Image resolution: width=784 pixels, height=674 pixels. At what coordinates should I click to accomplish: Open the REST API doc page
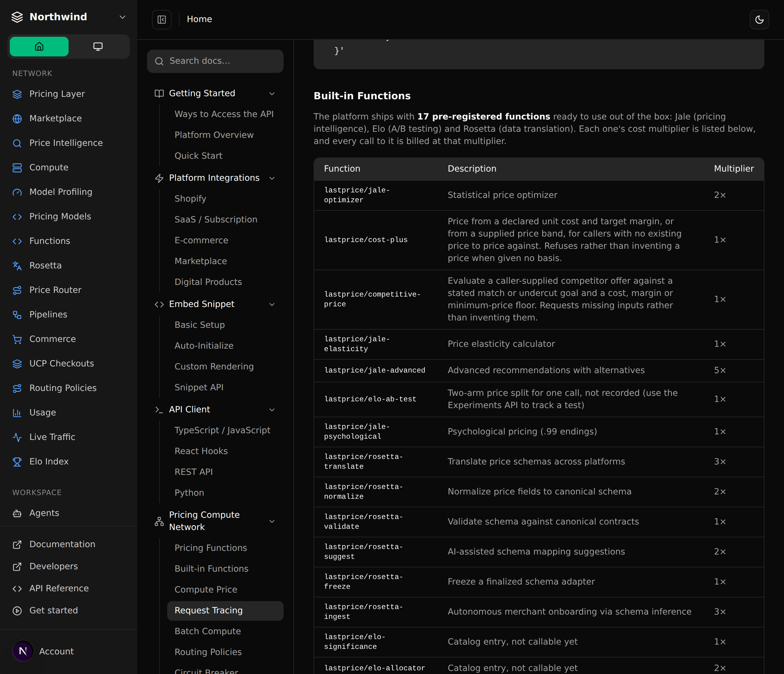point(193,472)
